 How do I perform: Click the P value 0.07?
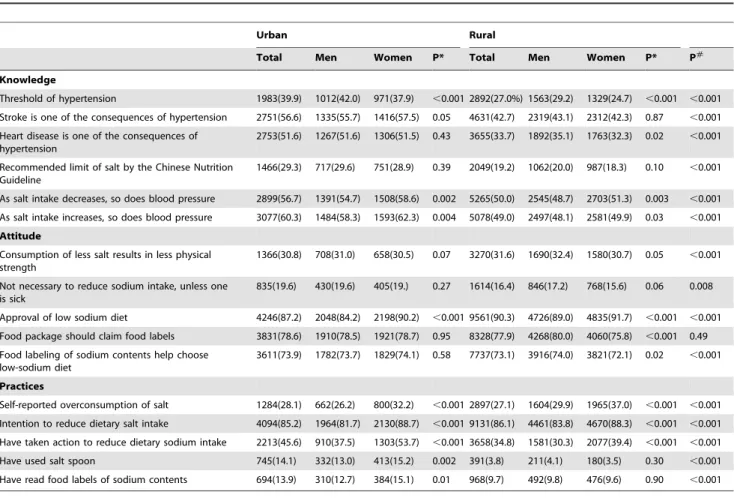[x=441, y=255]
